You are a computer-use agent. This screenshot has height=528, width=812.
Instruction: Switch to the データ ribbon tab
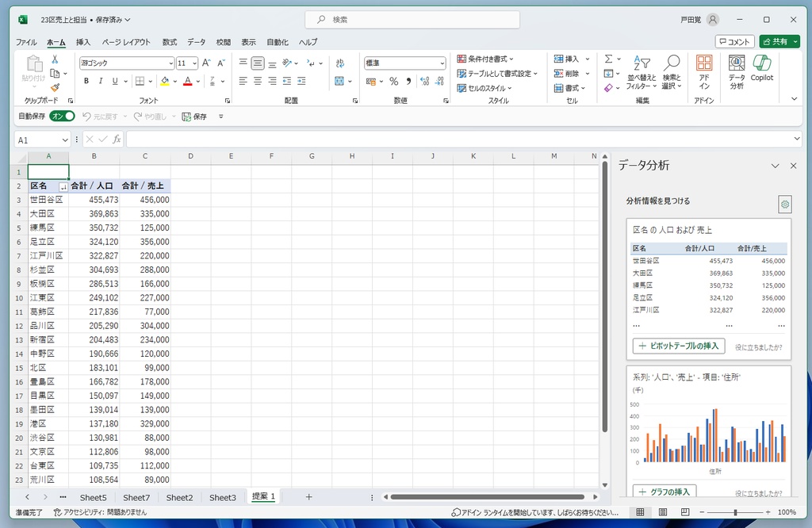coord(197,43)
